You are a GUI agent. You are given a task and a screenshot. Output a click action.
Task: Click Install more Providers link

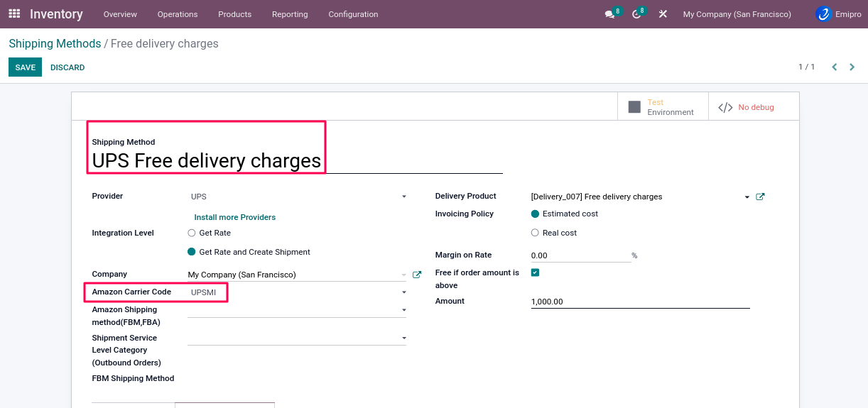point(234,217)
